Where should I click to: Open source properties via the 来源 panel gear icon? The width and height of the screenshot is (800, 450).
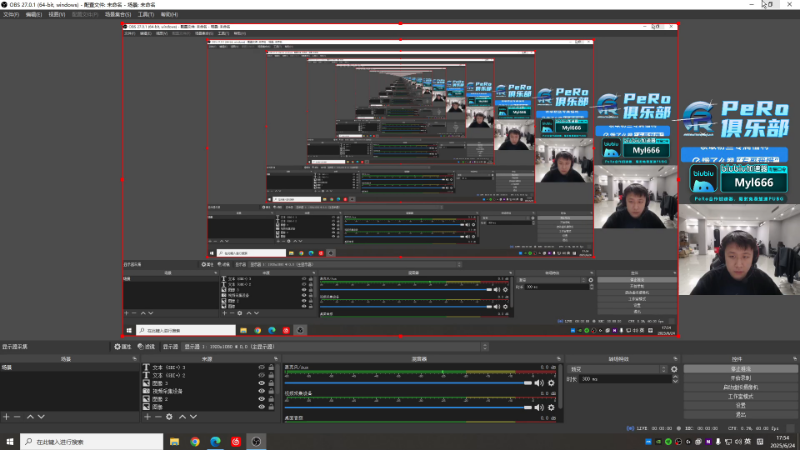click(x=169, y=417)
